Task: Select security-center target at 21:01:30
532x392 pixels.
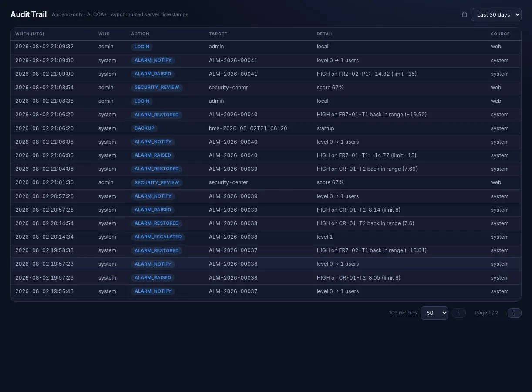Action: [x=229, y=182]
